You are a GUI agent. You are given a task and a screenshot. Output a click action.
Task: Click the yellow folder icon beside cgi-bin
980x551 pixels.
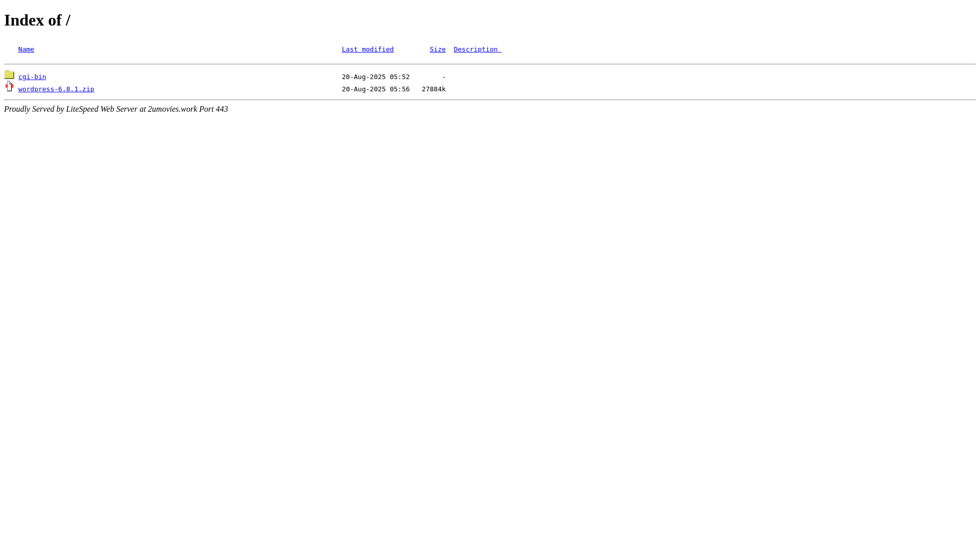9,74
